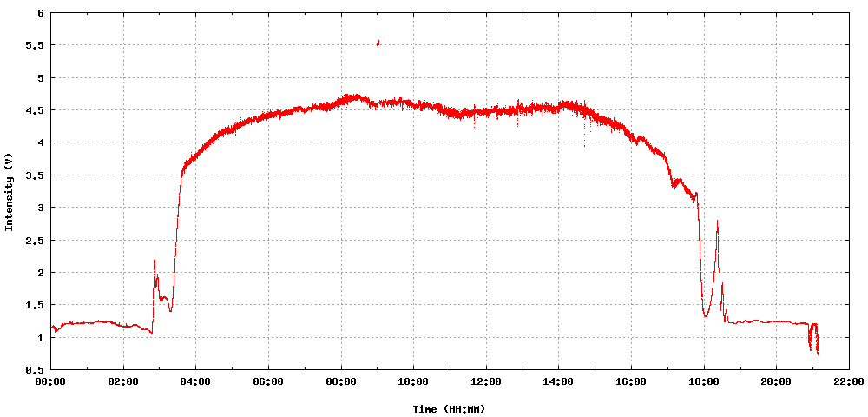The width and height of the screenshot is (868, 417).
Task: Click the "10:00" time tick label
Action: [x=413, y=381]
